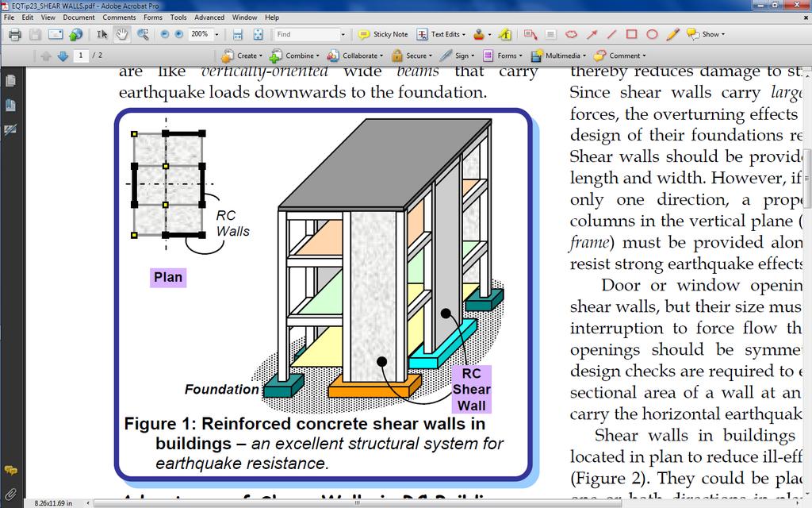
Task: Select the Text Box tool icon
Action: [x=550, y=35]
